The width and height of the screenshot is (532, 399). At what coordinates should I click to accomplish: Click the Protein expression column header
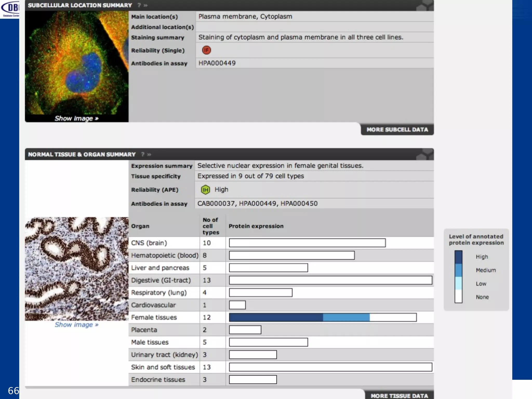click(256, 226)
